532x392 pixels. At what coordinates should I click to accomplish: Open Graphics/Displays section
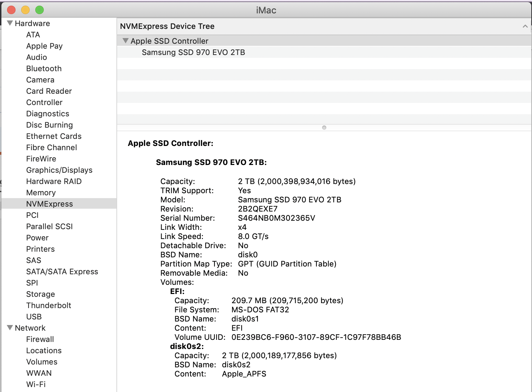pyautogui.click(x=59, y=170)
